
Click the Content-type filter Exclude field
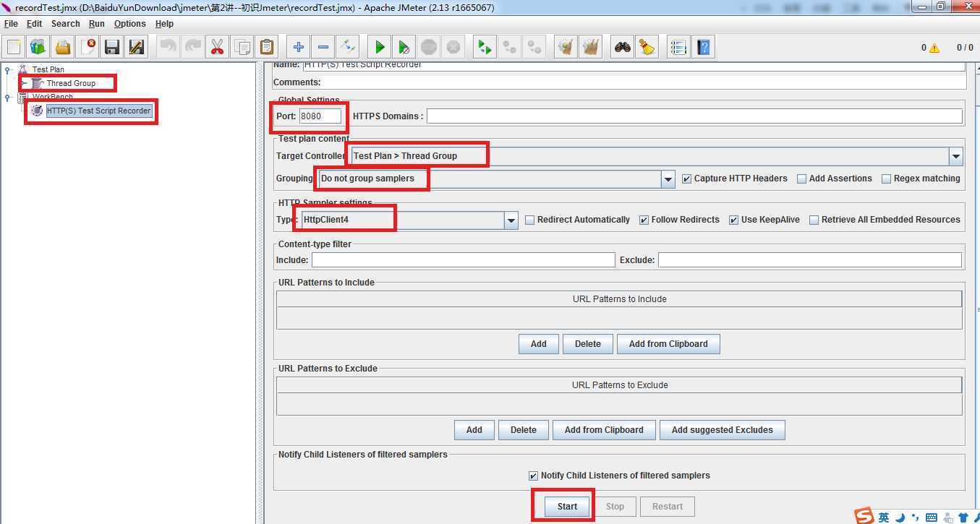pyautogui.click(x=810, y=260)
